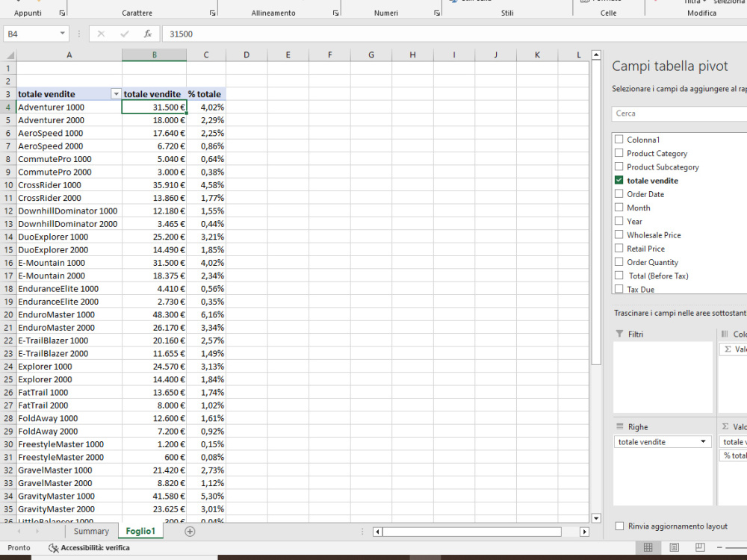Check the Product Subcategory field
Viewport: 747px width, 560px height.
(619, 167)
